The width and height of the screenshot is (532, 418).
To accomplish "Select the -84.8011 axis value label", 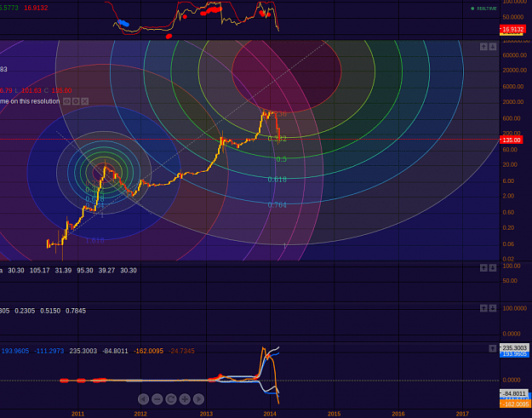I will click(514, 393).
